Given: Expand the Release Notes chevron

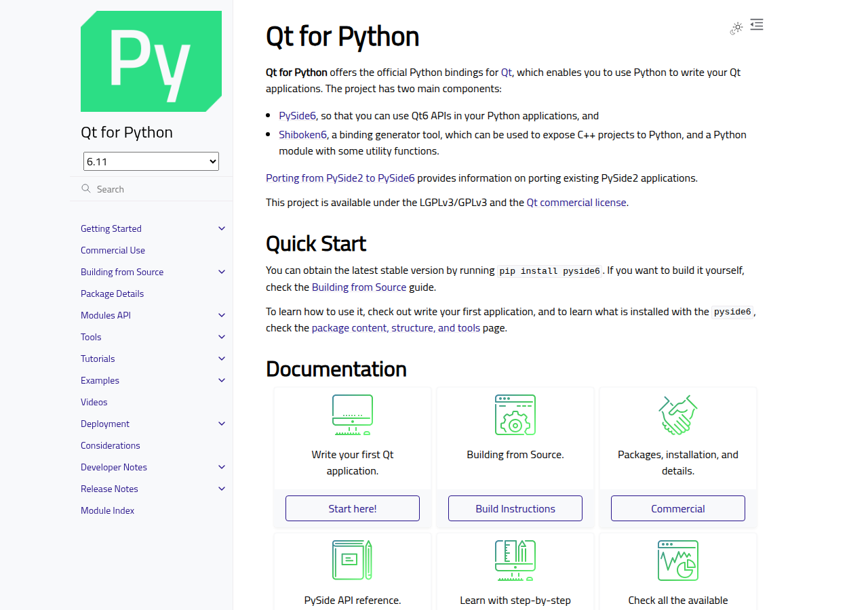Looking at the screenshot, I should pyautogui.click(x=222, y=489).
